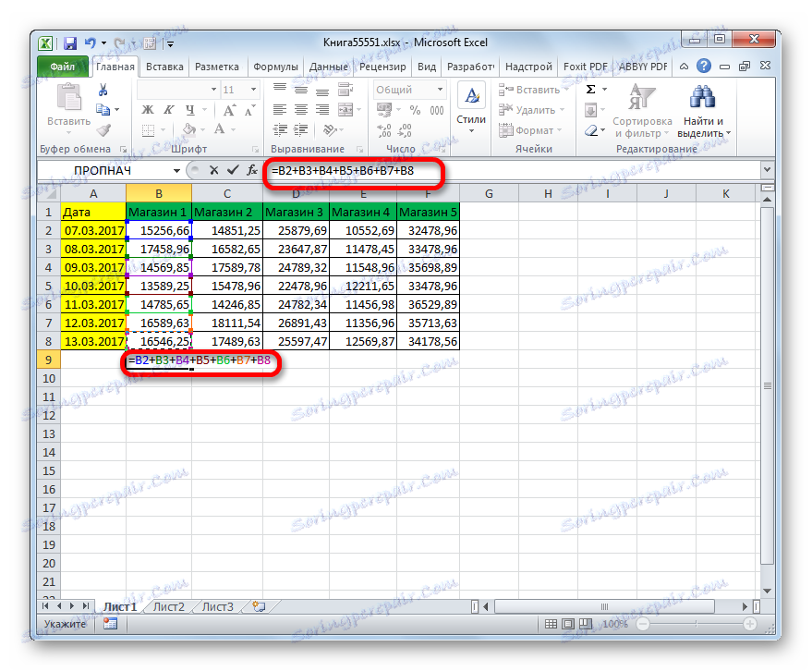The image size is (812, 671).
Task: Apply bold formatting with the Ж icon
Action: tap(147, 110)
